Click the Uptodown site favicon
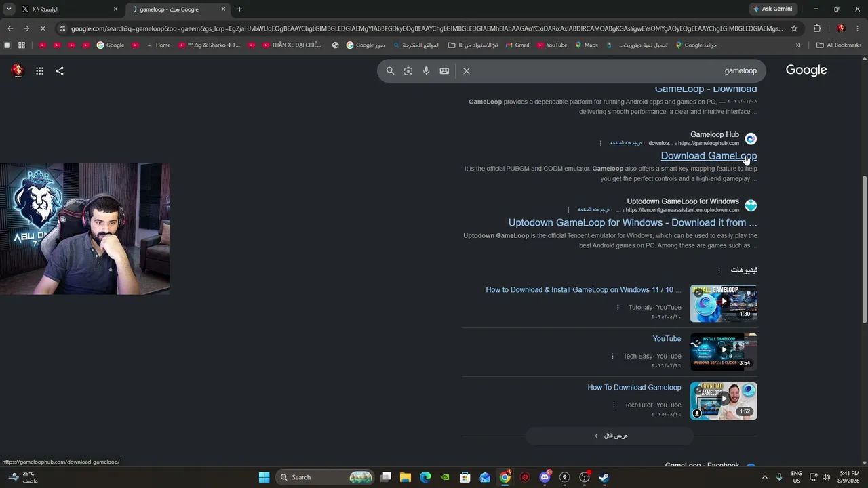 751,205
